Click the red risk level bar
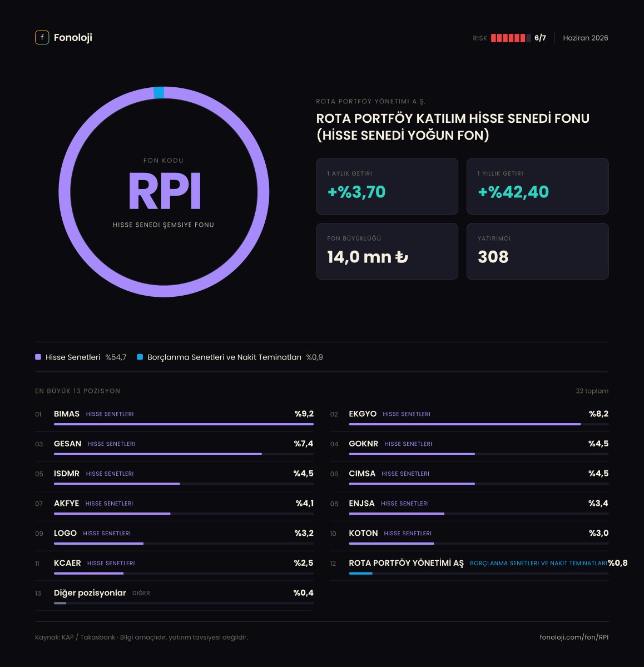This screenshot has height=667, width=644. pyautogui.click(x=511, y=38)
